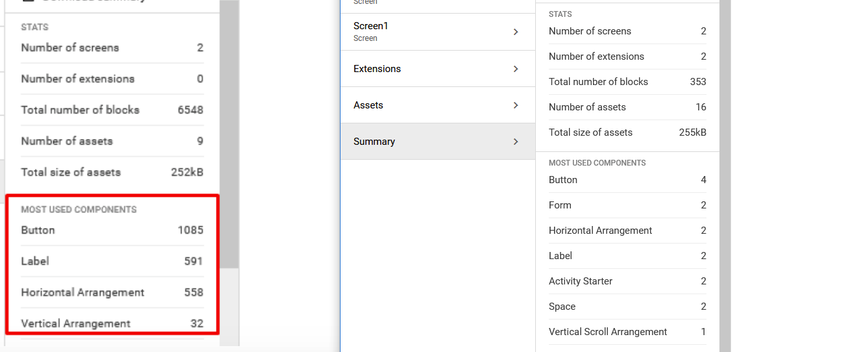Image resolution: width=868 pixels, height=352 pixels.
Task: Select the highlighted Summary entry
Action: click(x=374, y=142)
